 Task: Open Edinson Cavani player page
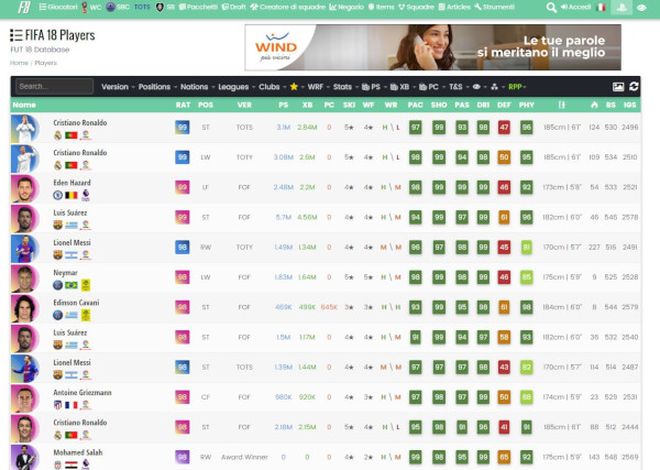pyautogui.click(x=76, y=303)
